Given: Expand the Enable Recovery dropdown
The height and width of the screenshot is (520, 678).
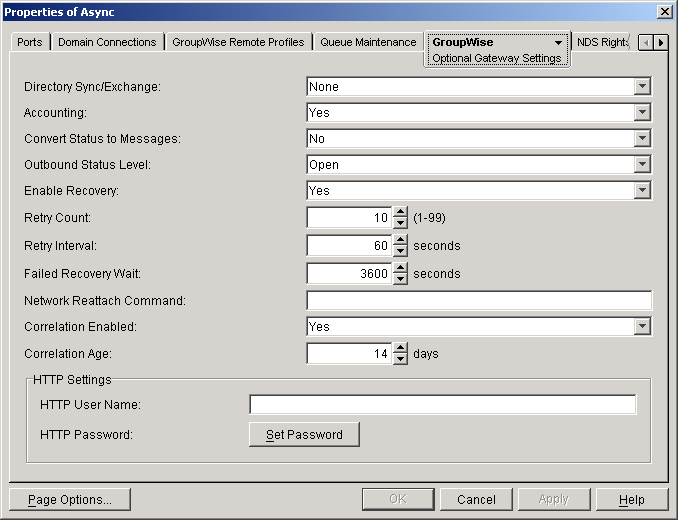Looking at the screenshot, I should 643,190.
